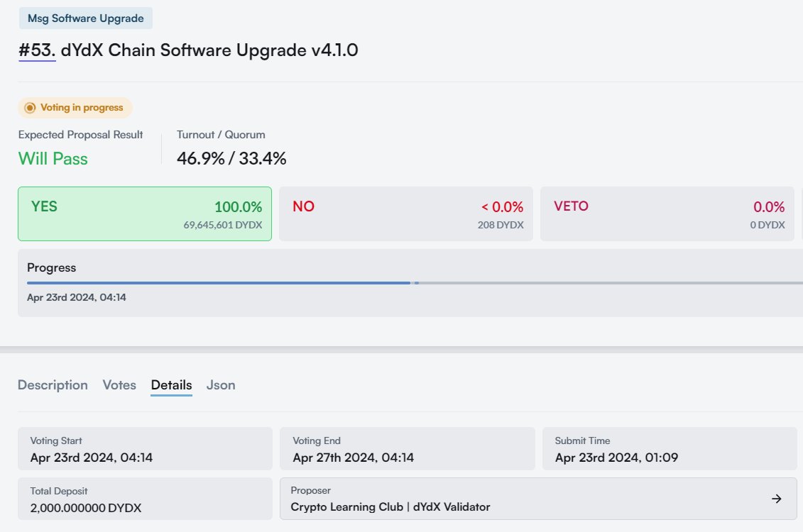View the Description tab
The image size is (803, 532).
(x=53, y=384)
